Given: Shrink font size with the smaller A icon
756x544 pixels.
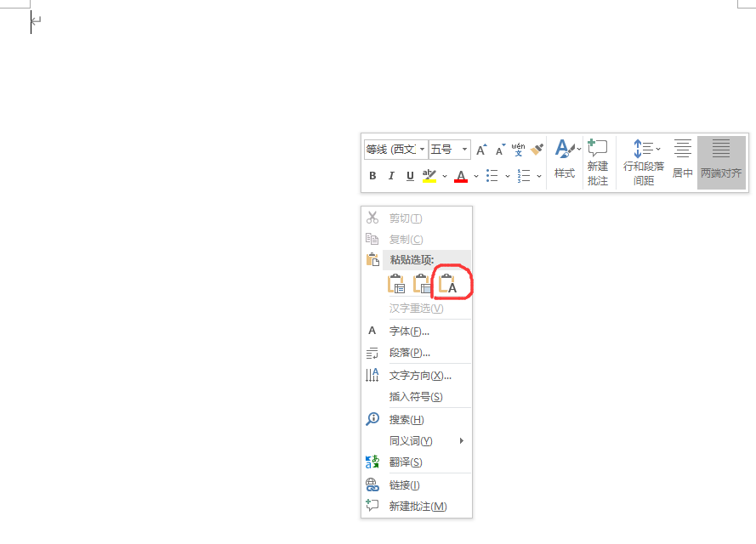Looking at the screenshot, I should click(x=501, y=150).
